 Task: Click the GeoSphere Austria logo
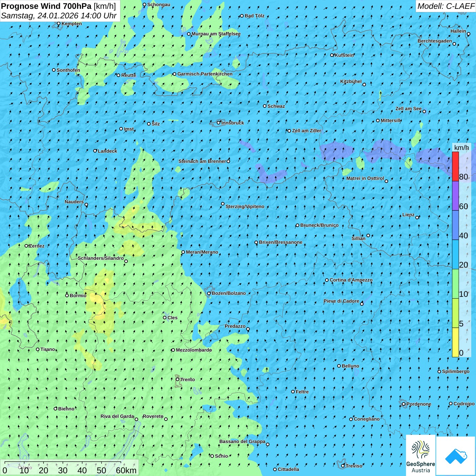(x=421, y=455)
